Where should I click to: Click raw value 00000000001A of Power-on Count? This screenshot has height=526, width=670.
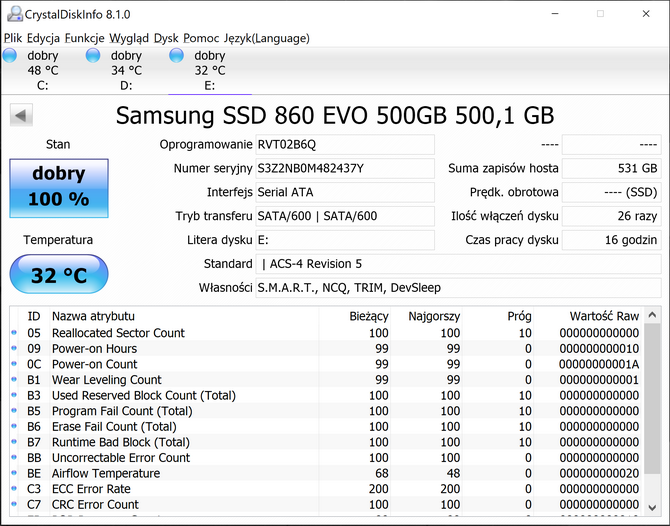pos(599,364)
